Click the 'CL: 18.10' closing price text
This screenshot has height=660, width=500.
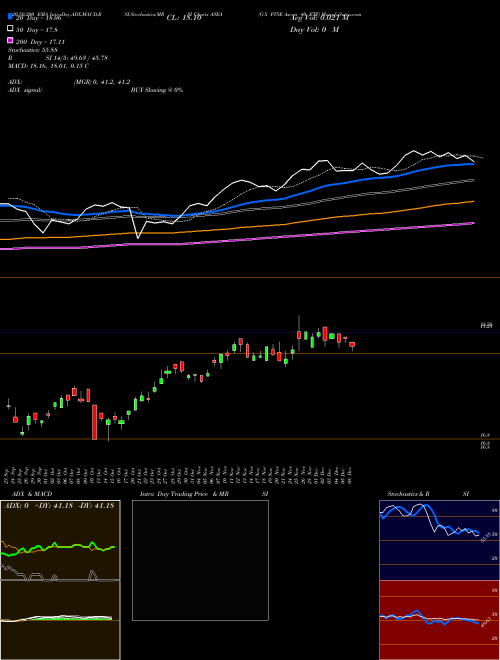tap(184, 18)
